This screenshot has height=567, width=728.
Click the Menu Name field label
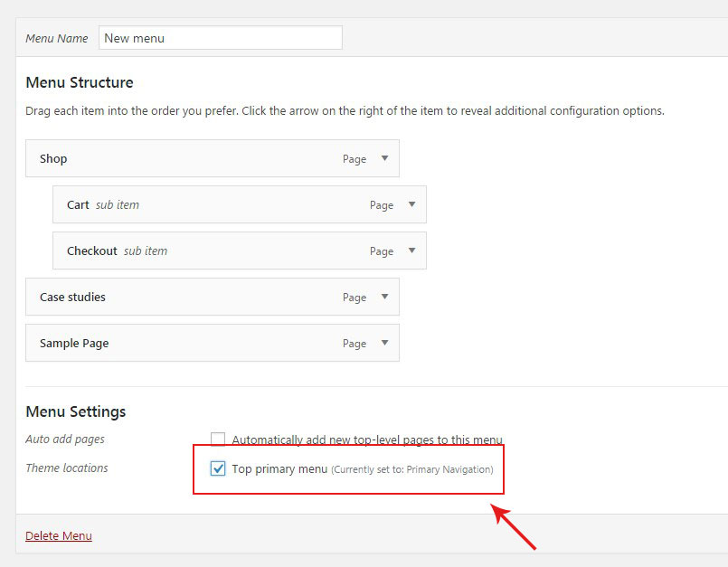tap(57, 38)
